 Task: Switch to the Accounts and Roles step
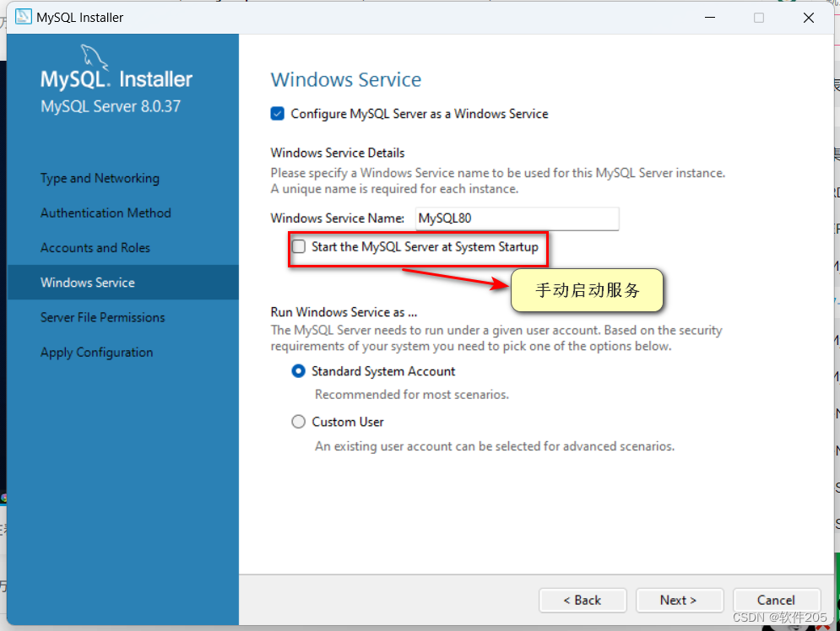point(95,248)
